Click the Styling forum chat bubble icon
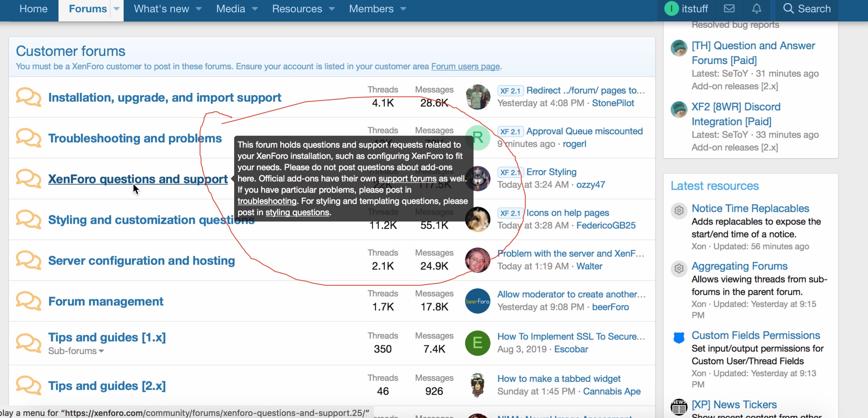This screenshot has height=418, width=868. (x=29, y=220)
